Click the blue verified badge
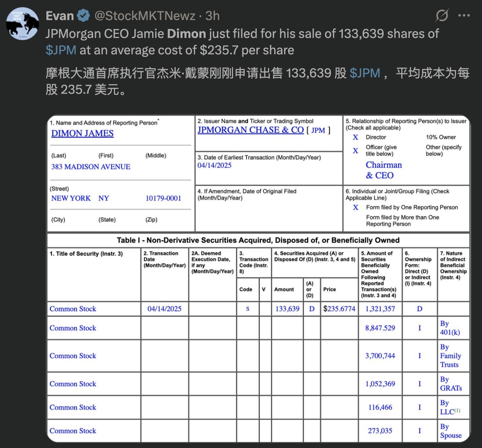 coord(84,16)
